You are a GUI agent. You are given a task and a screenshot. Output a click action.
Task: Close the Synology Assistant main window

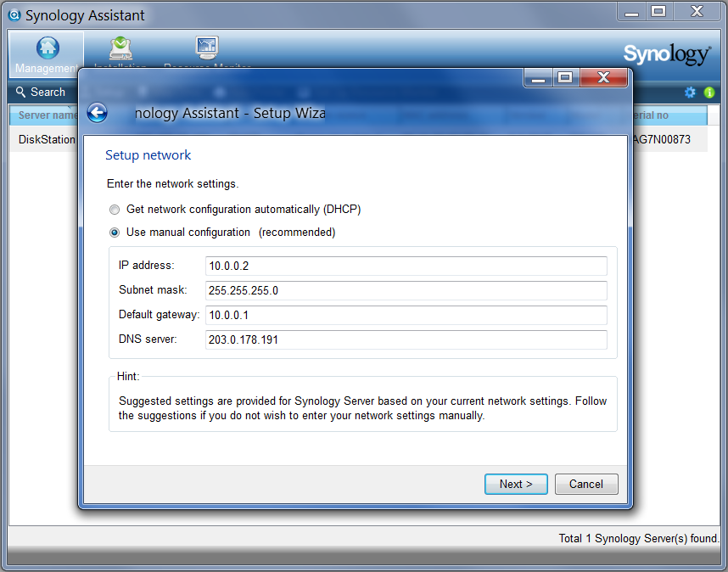click(x=697, y=12)
